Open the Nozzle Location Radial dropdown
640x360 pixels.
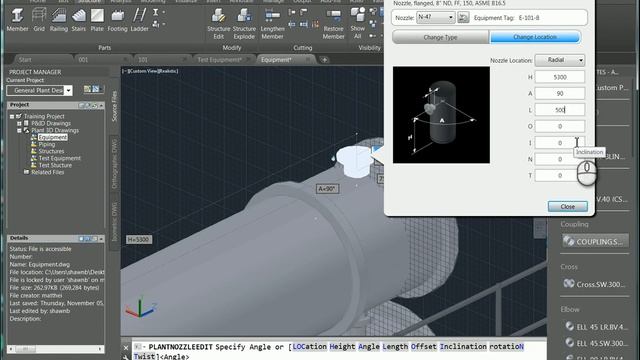[x=560, y=60]
